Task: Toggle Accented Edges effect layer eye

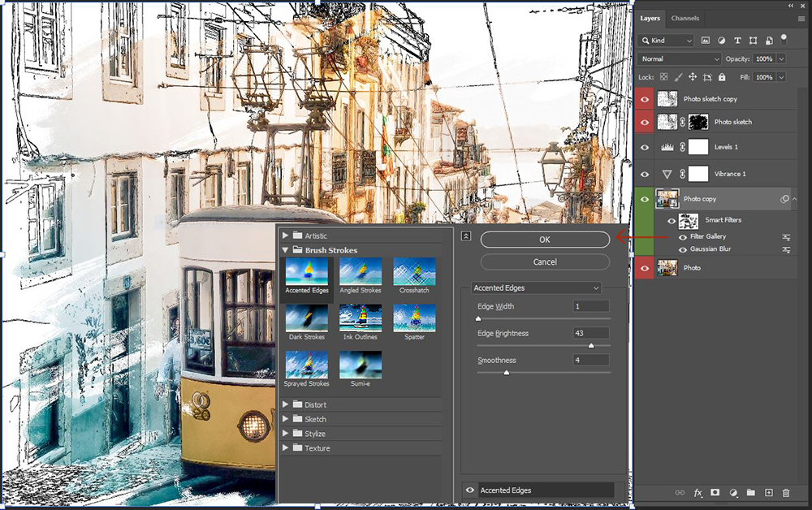Action: point(469,490)
